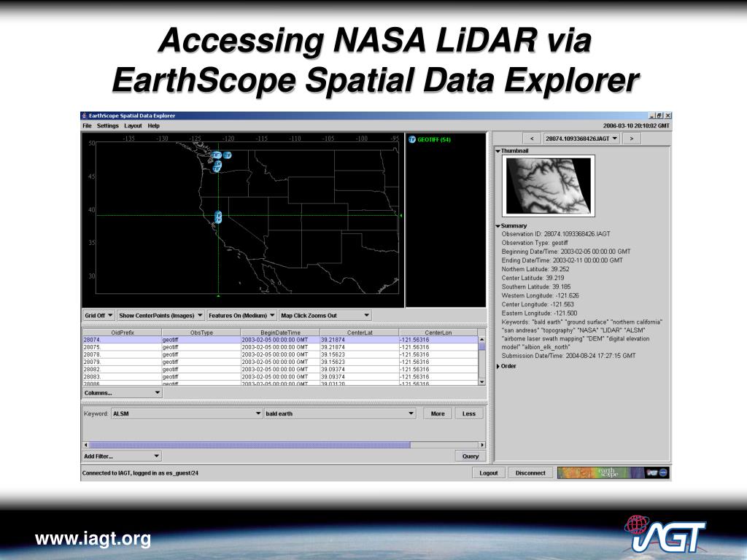Click the Less button
Screen dimensions: 747x560
469,413
